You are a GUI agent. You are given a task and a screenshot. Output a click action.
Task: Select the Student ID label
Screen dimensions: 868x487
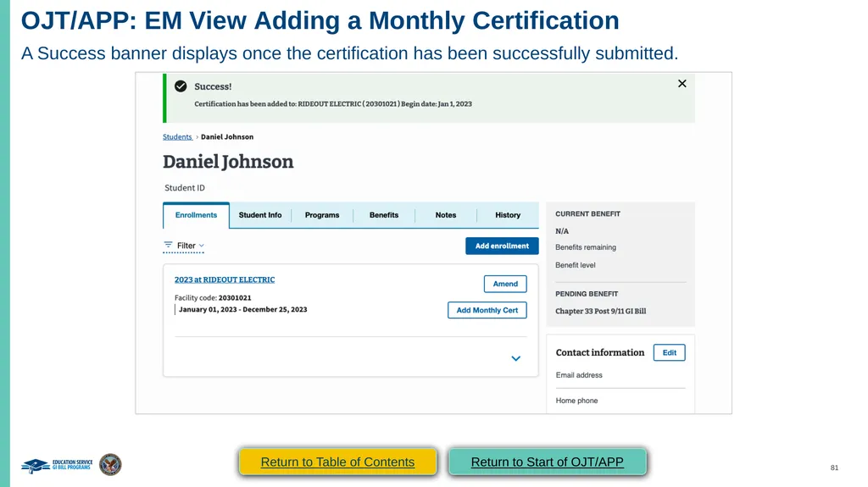(x=185, y=188)
